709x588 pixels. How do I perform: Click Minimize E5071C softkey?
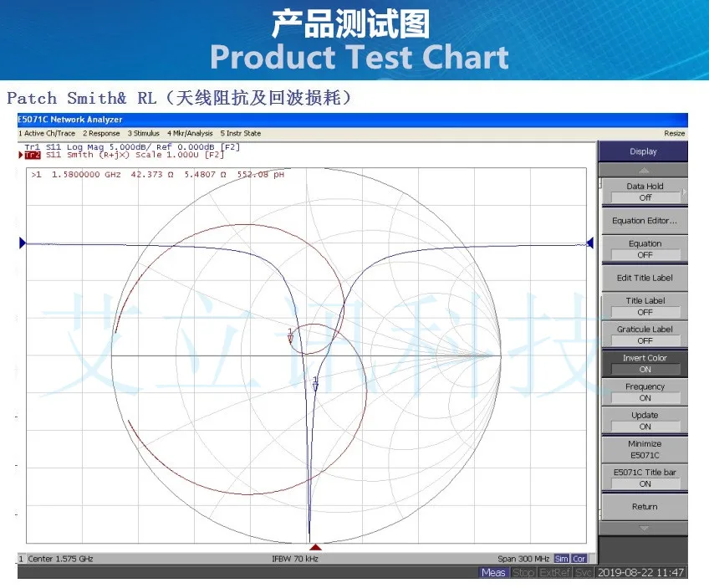[x=645, y=449]
